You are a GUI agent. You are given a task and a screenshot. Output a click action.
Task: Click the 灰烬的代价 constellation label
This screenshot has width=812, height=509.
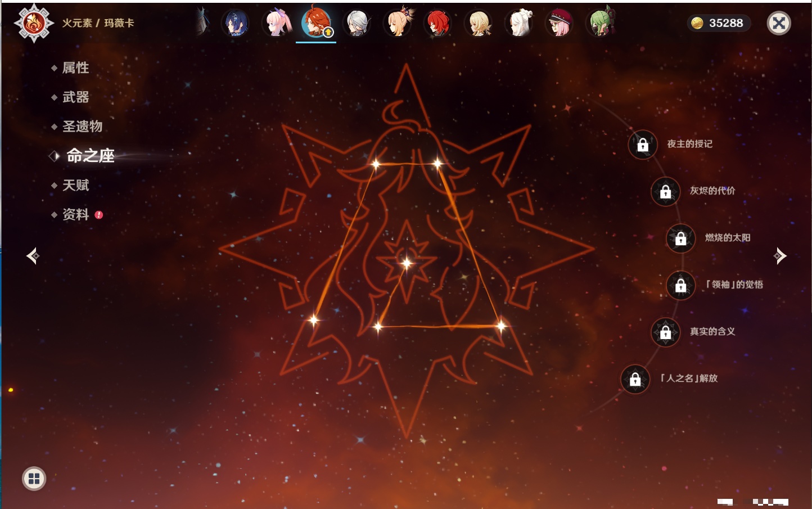pyautogui.click(x=712, y=191)
